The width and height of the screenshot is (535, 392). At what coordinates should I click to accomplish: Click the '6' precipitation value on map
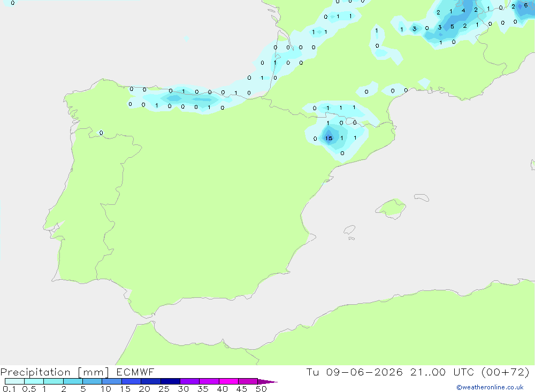point(525,5)
